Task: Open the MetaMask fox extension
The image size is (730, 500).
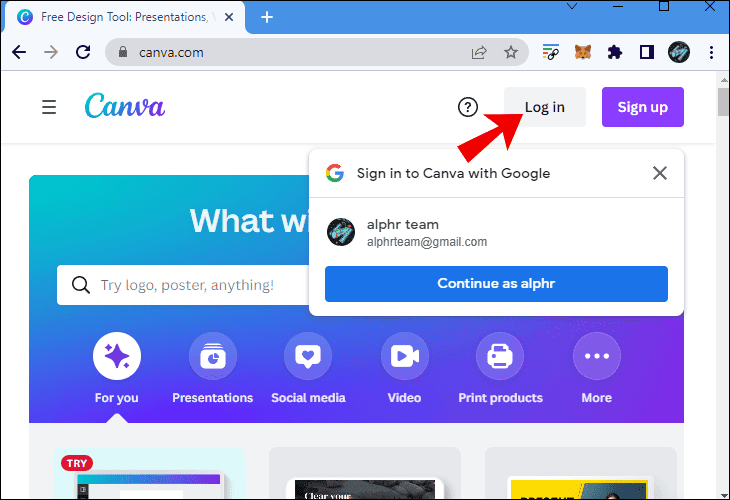Action: click(583, 52)
